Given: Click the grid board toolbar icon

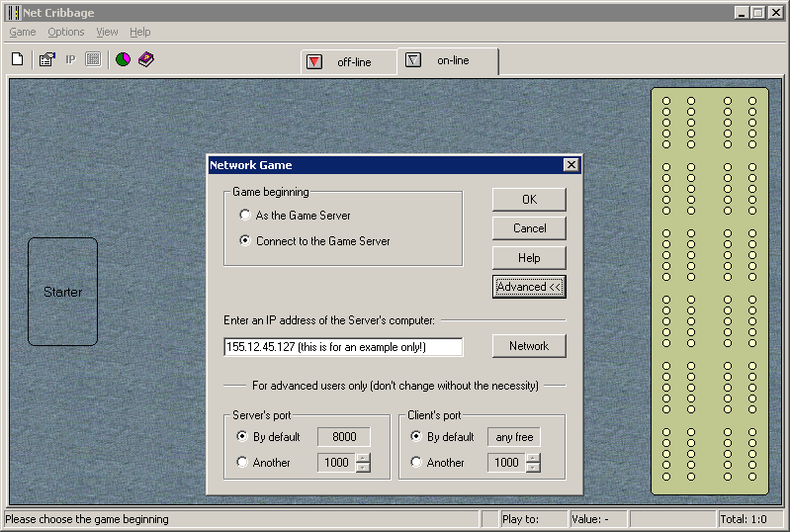Looking at the screenshot, I should [x=93, y=59].
